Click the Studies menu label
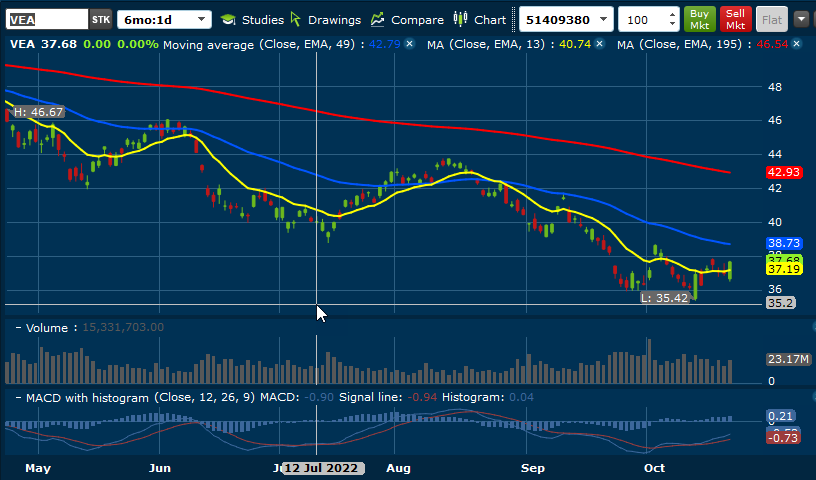816x480 pixels. pyautogui.click(x=263, y=20)
